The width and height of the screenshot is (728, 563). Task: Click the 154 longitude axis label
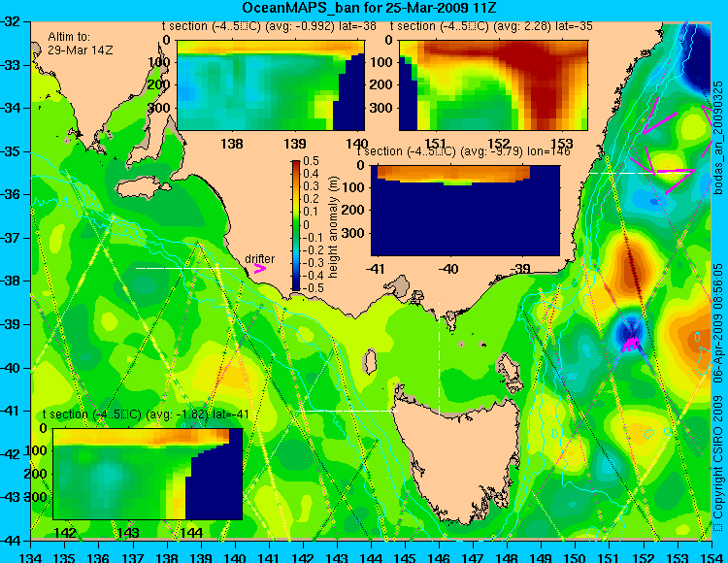click(x=711, y=557)
